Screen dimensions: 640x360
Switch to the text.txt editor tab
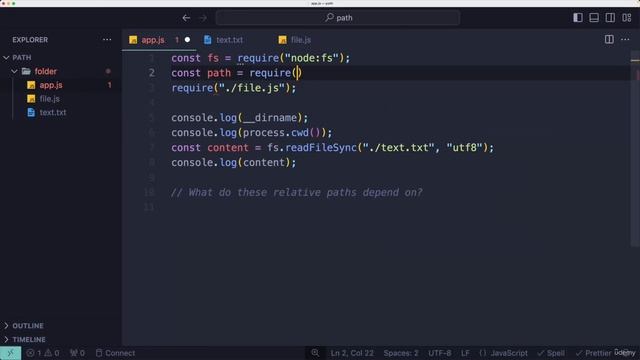229,40
